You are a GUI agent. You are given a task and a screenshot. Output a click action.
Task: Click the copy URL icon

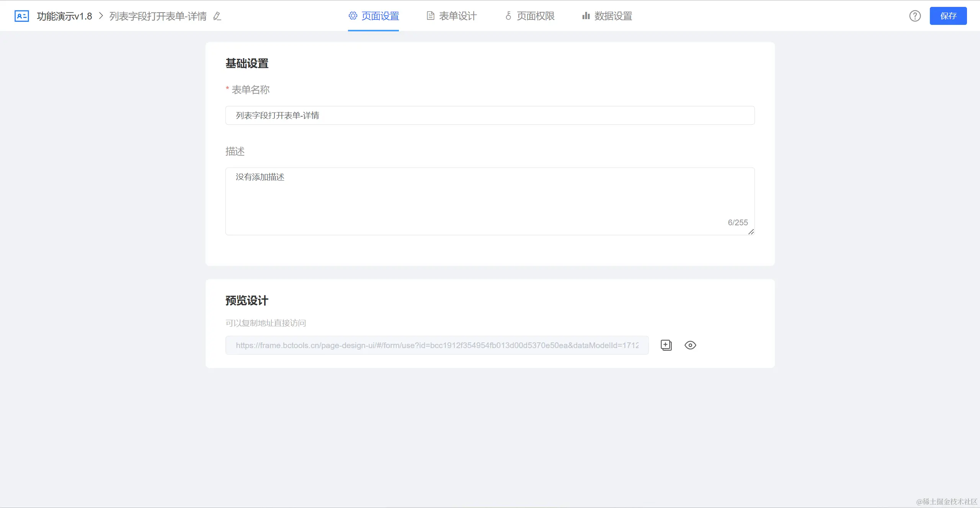click(x=666, y=345)
